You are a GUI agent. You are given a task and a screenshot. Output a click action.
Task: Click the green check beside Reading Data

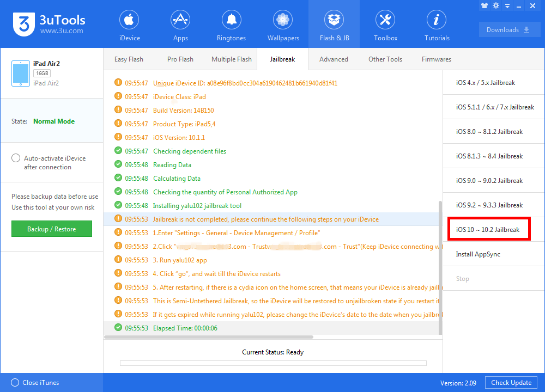(118, 164)
